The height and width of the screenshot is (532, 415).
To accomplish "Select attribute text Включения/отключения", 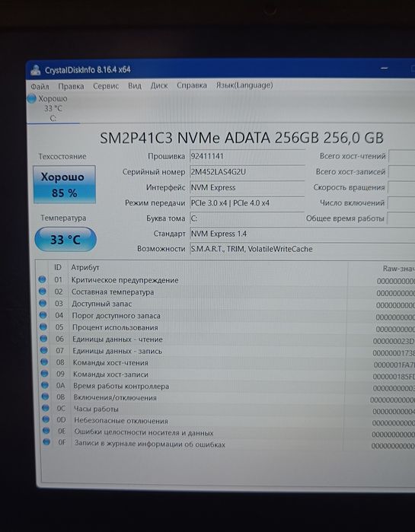I will [116, 397].
